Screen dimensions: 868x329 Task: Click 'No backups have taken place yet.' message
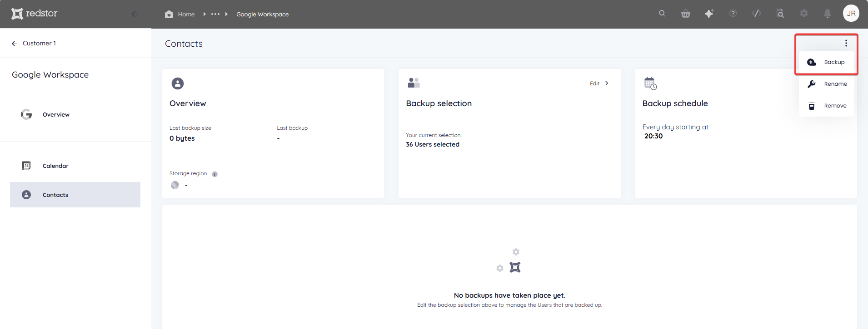(x=509, y=295)
